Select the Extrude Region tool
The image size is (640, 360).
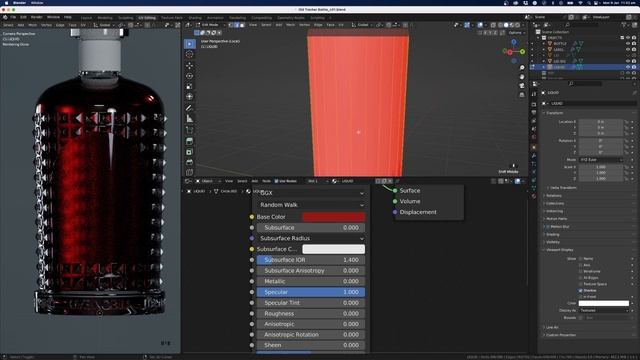(190, 141)
